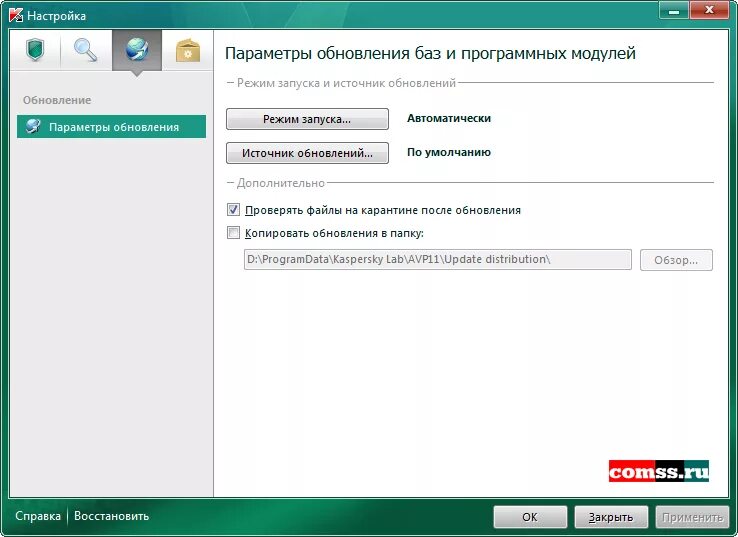Uncheck Проверять файлы на карантине после обновления
The width and height of the screenshot is (738, 537).
coord(233,209)
